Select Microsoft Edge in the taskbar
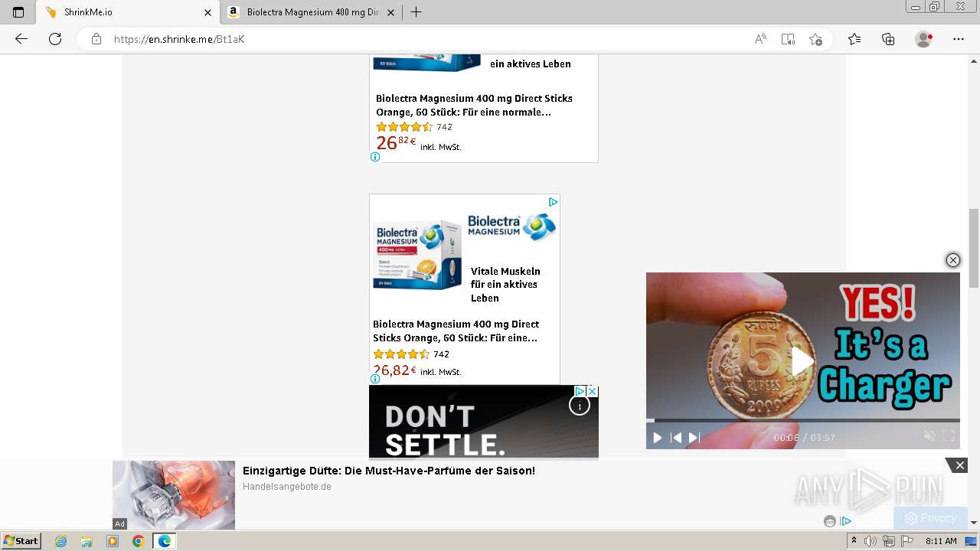The image size is (980, 551). point(164,541)
